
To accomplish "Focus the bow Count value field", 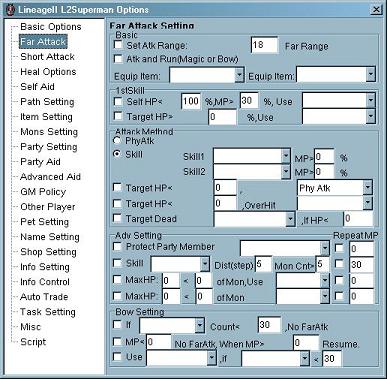I will (269, 325).
